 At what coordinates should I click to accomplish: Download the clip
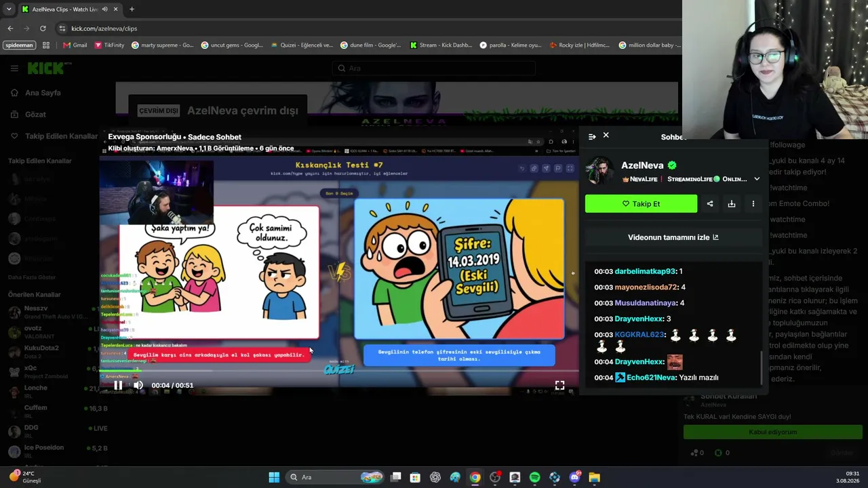pos(732,203)
